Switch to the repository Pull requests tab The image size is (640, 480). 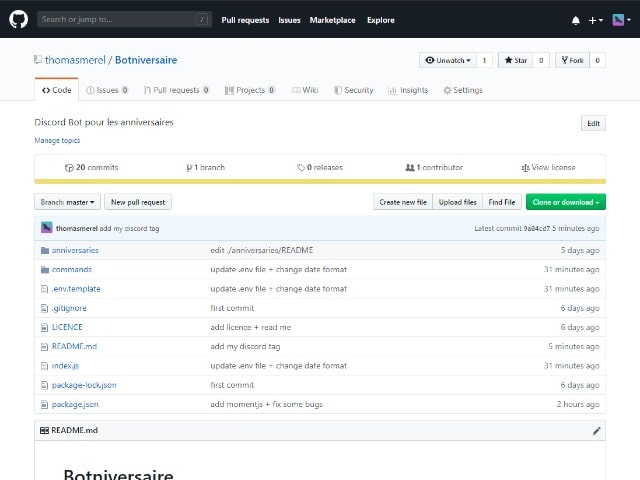pyautogui.click(x=176, y=90)
